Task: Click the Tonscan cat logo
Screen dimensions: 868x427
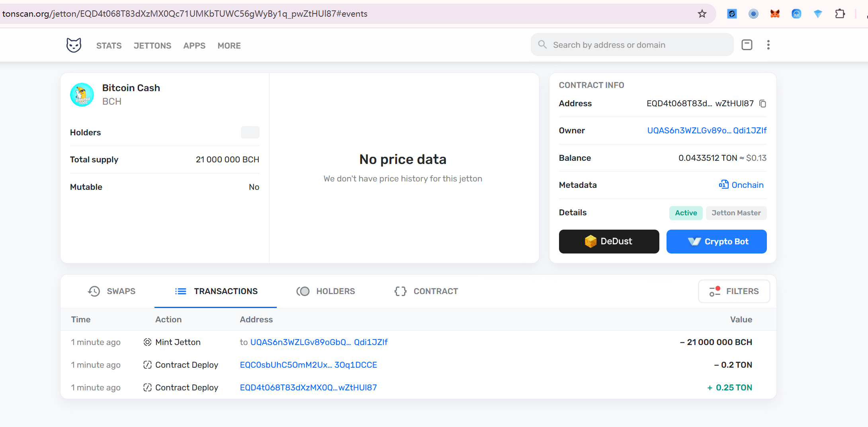Action: tap(74, 45)
